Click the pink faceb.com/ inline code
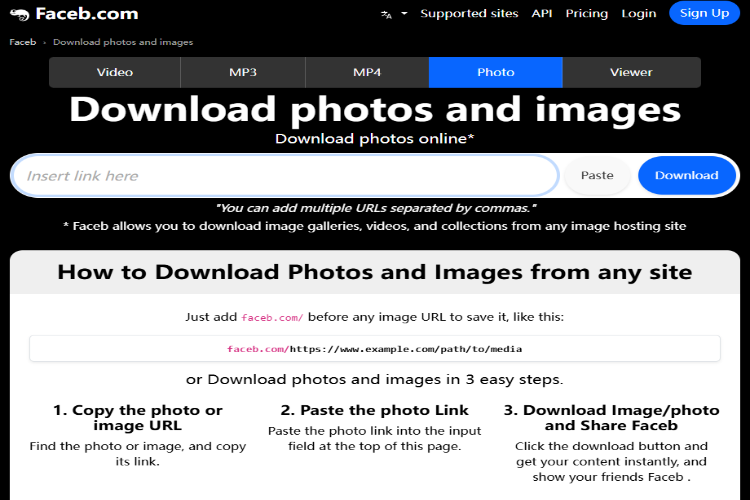The height and width of the screenshot is (500, 750). (272, 317)
